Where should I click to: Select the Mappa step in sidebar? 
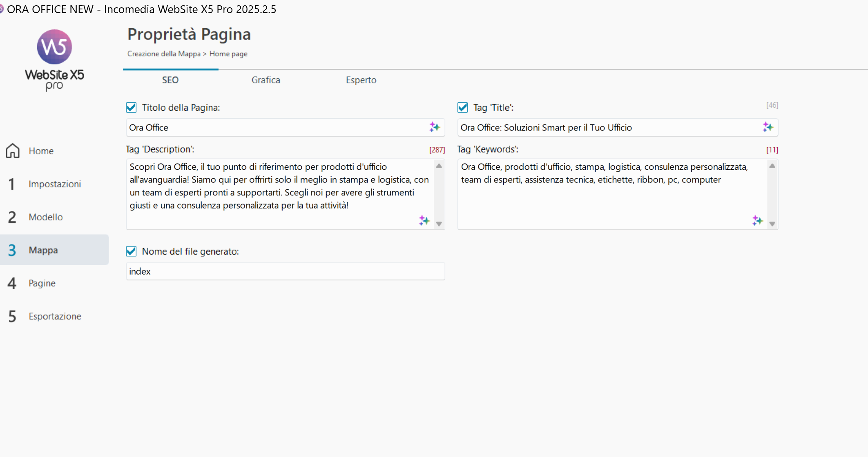pos(54,250)
